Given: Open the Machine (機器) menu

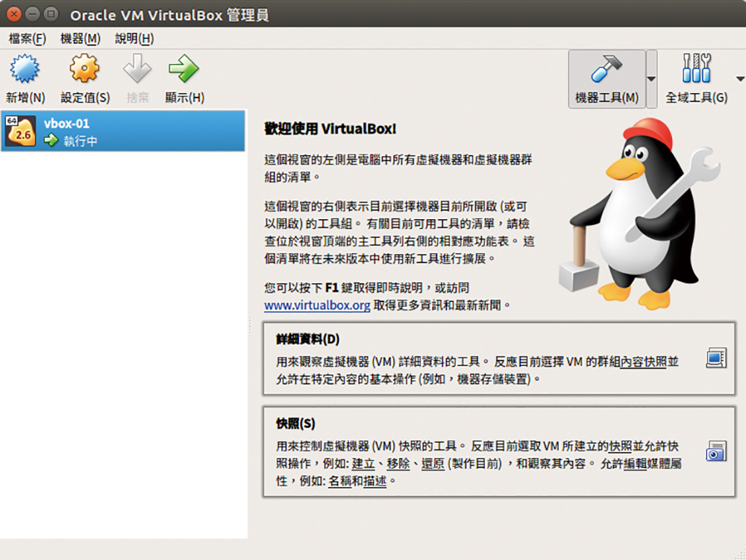Looking at the screenshot, I should coord(81,39).
